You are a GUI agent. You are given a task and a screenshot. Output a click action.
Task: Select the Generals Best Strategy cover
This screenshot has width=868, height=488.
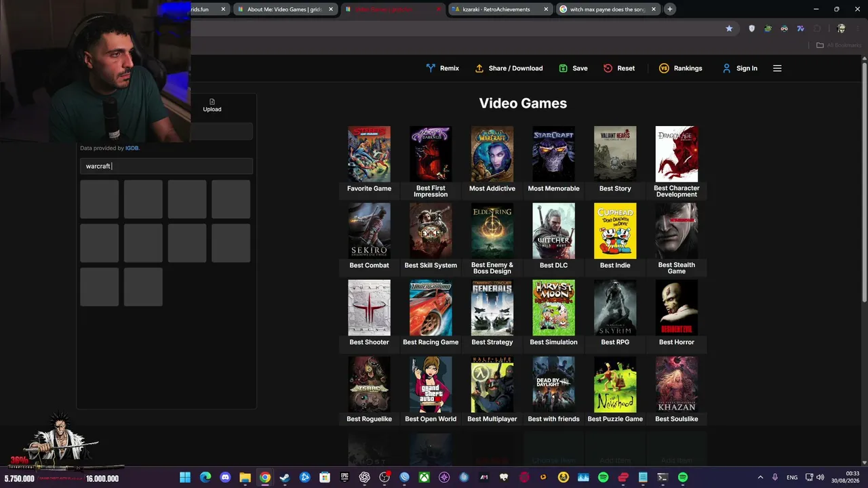492,308
